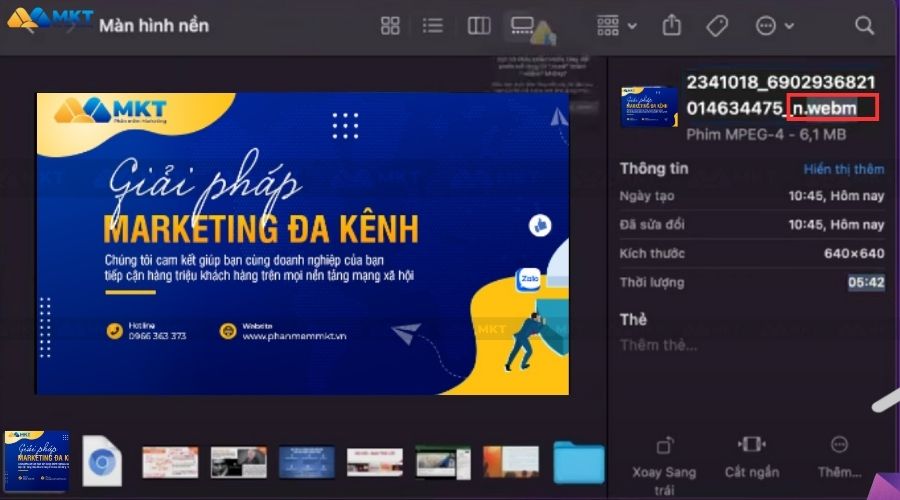This screenshot has height=500, width=900.
Task: Click the Thêm thẻ... tag field
Action: point(659,345)
